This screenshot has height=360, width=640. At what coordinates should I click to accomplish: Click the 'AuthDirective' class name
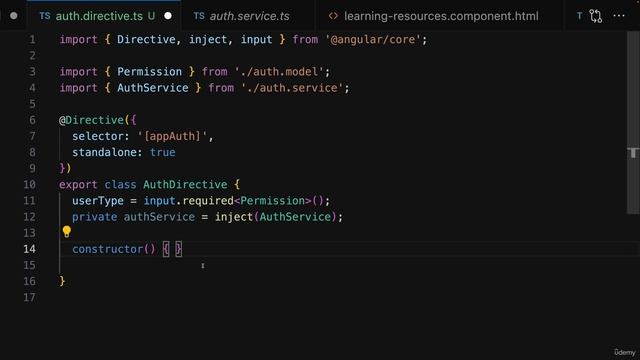(x=185, y=184)
